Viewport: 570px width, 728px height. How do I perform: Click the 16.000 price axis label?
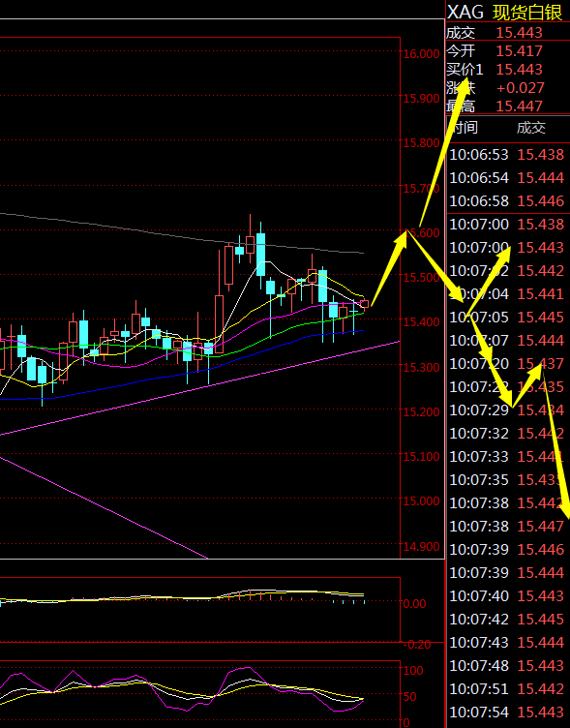421,54
